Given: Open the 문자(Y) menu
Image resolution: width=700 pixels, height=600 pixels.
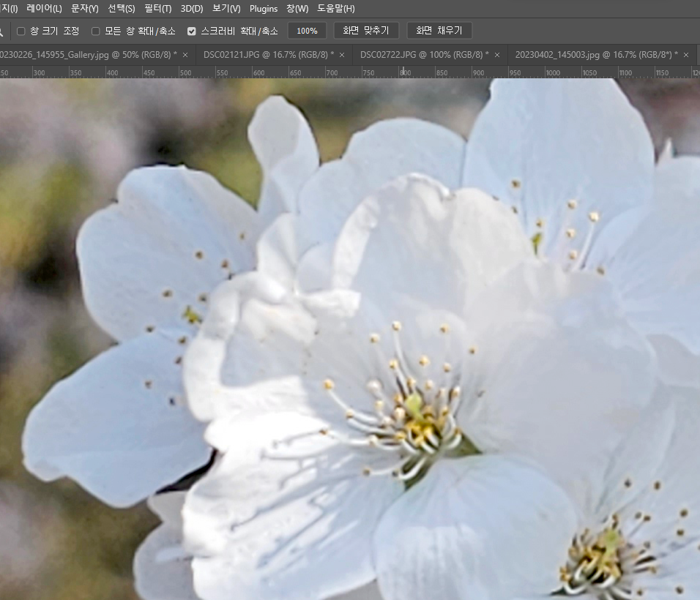Looking at the screenshot, I should [85, 9].
